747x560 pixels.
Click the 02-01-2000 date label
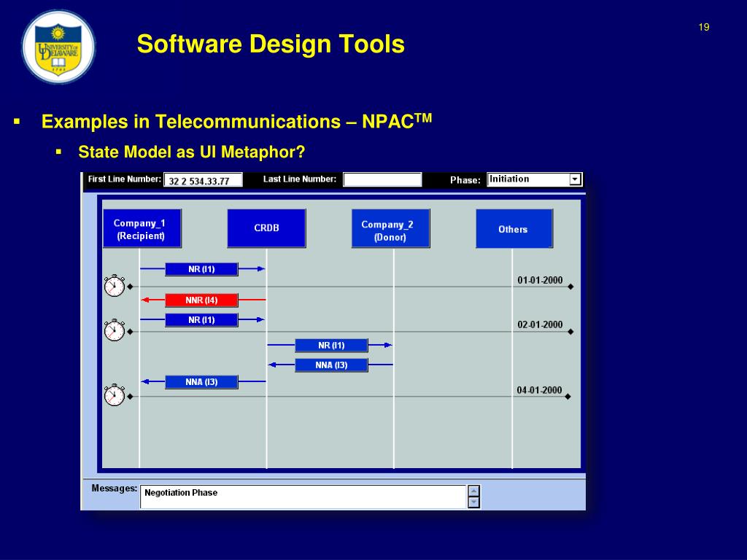(x=540, y=324)
